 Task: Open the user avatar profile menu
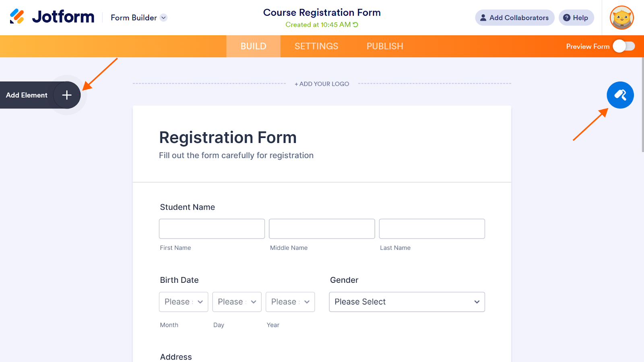pos(621,18)
